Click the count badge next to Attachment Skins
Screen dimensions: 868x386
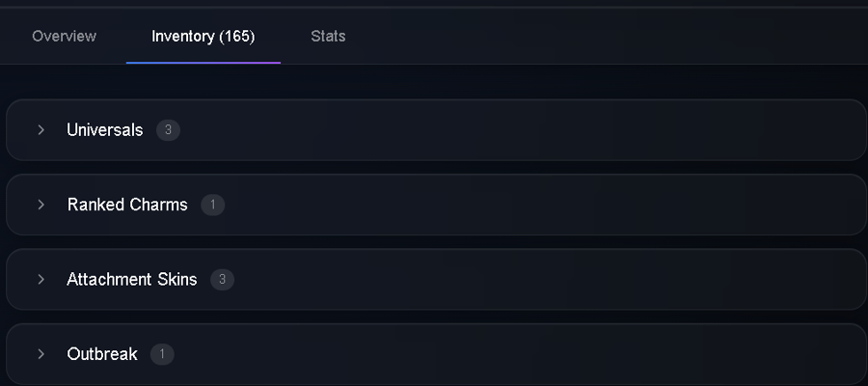click(x=222, y=280)
